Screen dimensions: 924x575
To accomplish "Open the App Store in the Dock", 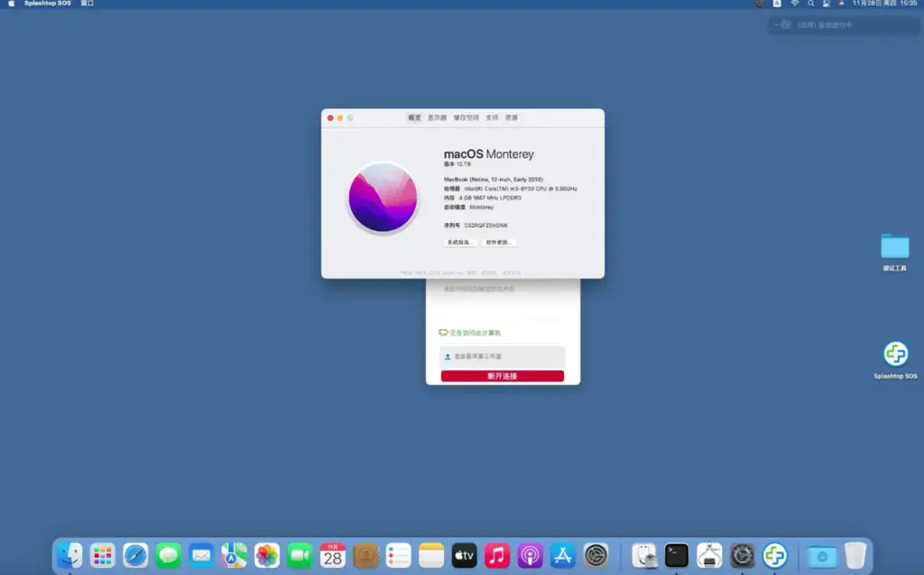I will [x=563, y=555].
